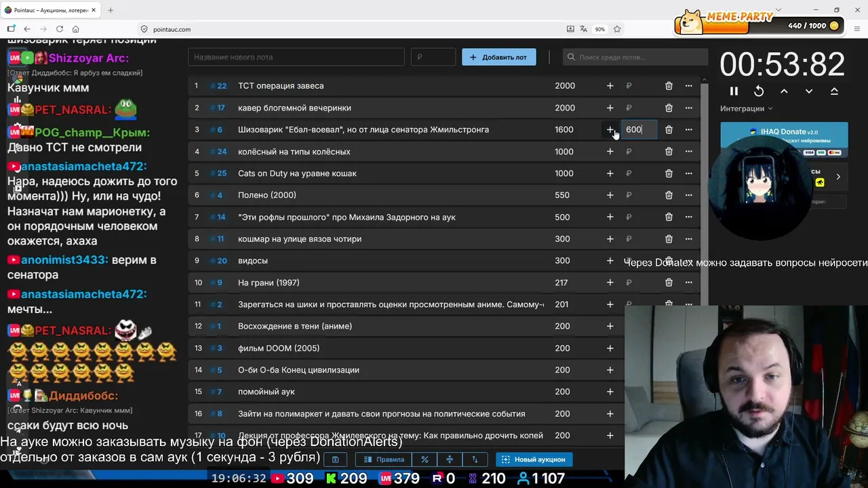Click the 1600 amount of Шизоварик lot
Image resolution: width=868 pixels, height=488 pixels.
click(564, 129)
